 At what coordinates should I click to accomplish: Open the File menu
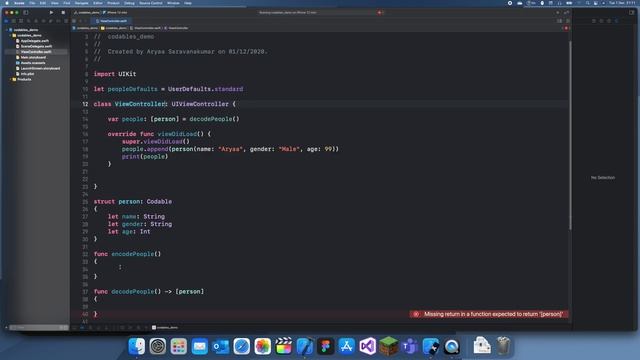pos(32,3)
